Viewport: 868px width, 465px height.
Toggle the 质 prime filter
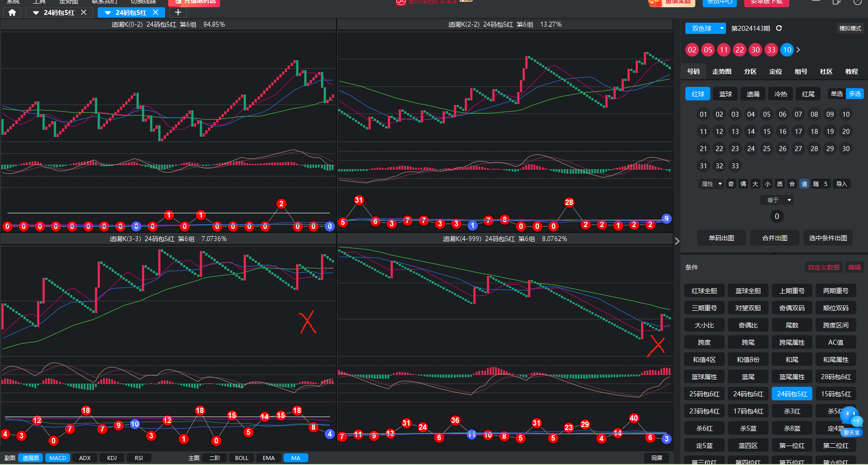[x=780, y=184]
